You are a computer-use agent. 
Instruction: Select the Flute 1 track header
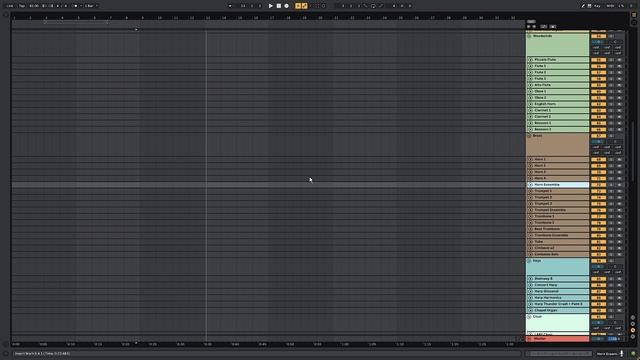click(x=557, y=66)
